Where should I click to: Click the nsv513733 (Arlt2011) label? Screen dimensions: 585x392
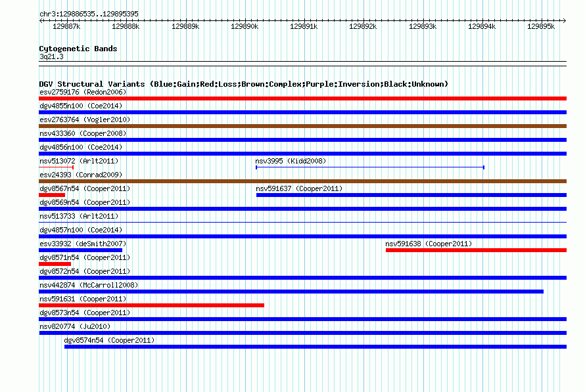click(x=79, y=216)
